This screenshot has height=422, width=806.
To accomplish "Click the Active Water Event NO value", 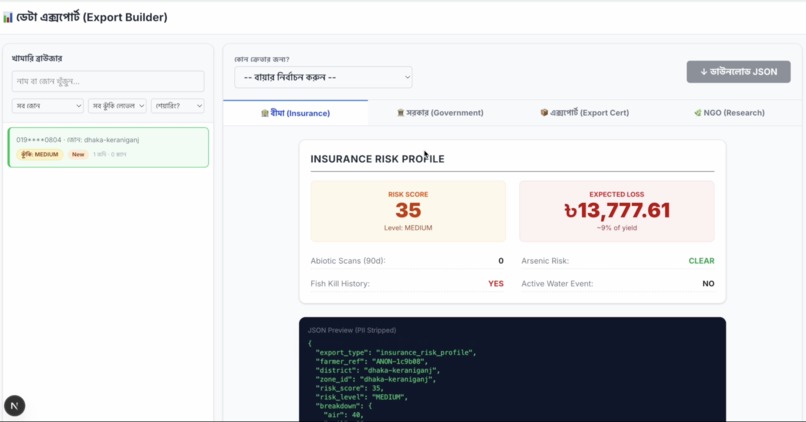I will pos(708,283).
